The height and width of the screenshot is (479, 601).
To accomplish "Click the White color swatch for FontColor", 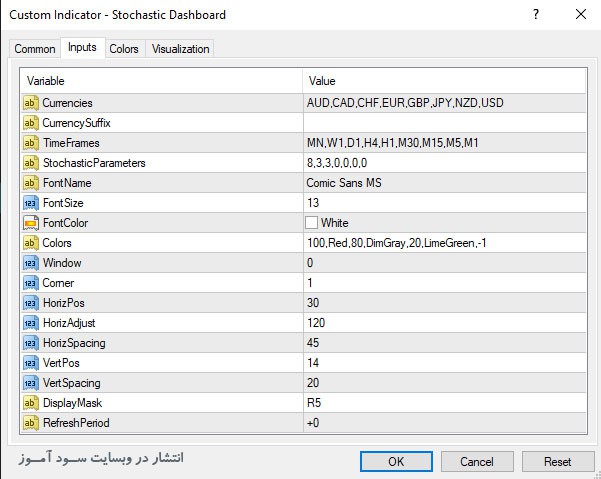I will click(312, 223).
